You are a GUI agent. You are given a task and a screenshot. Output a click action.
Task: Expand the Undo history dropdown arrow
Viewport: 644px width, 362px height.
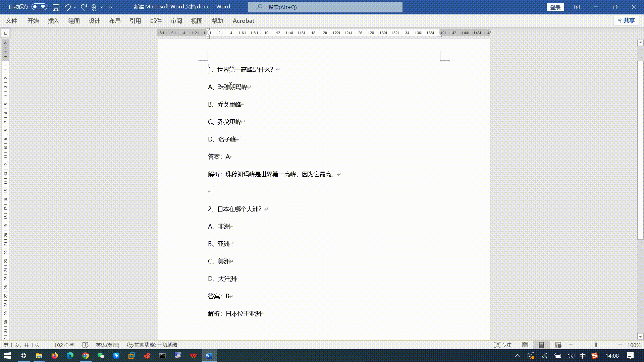pyautogui.click(x=75, y=7)
